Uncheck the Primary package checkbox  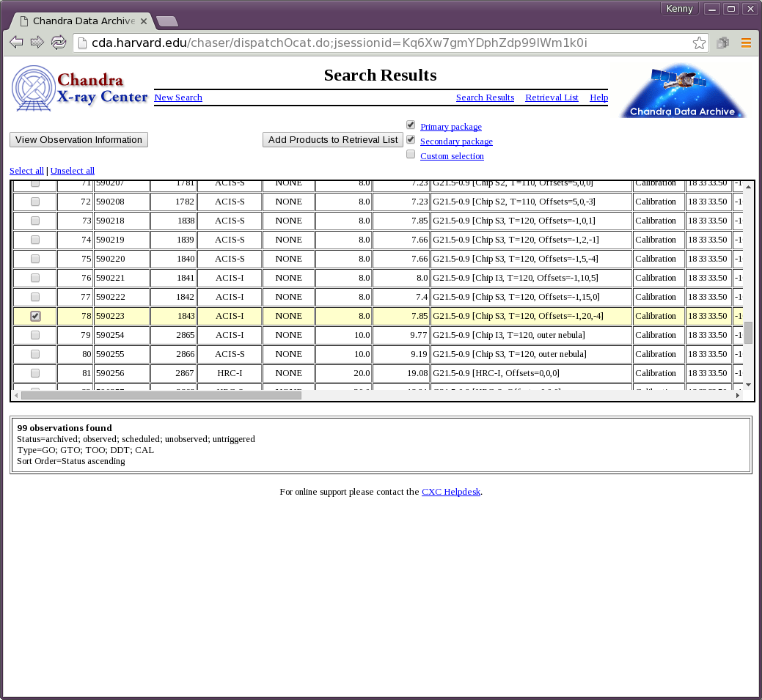click(x=411, y=125)
